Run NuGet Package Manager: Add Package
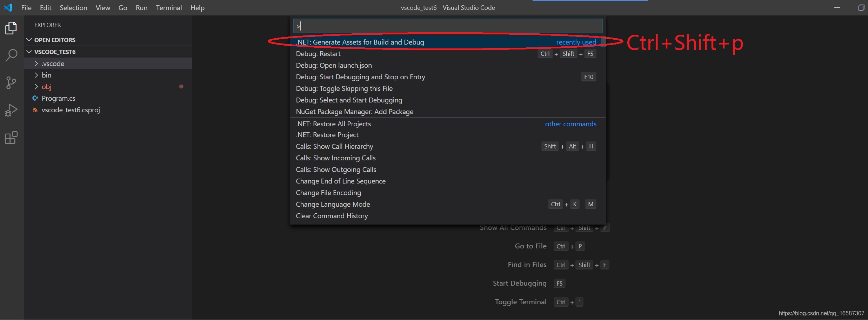This screenshot has height=320, width=868. [448, 112]
